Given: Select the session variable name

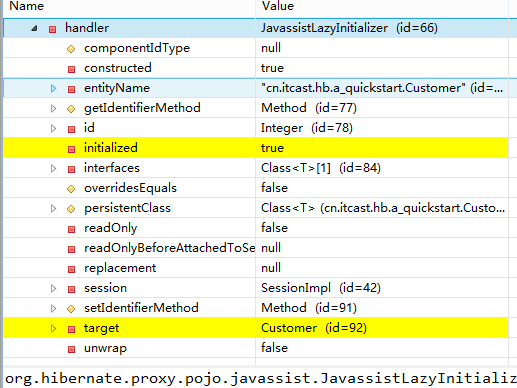Looking at the screenshot, I should 105,288.
